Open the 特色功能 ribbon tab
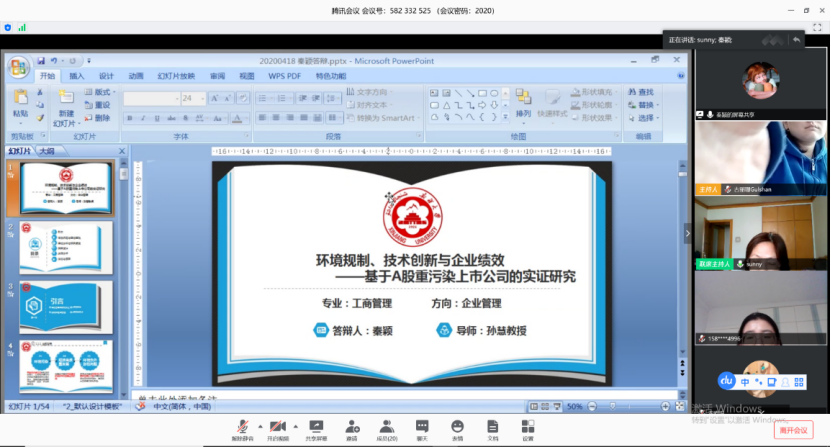Image resolution: width=831 pixels, height=448 pixels. 331,76
